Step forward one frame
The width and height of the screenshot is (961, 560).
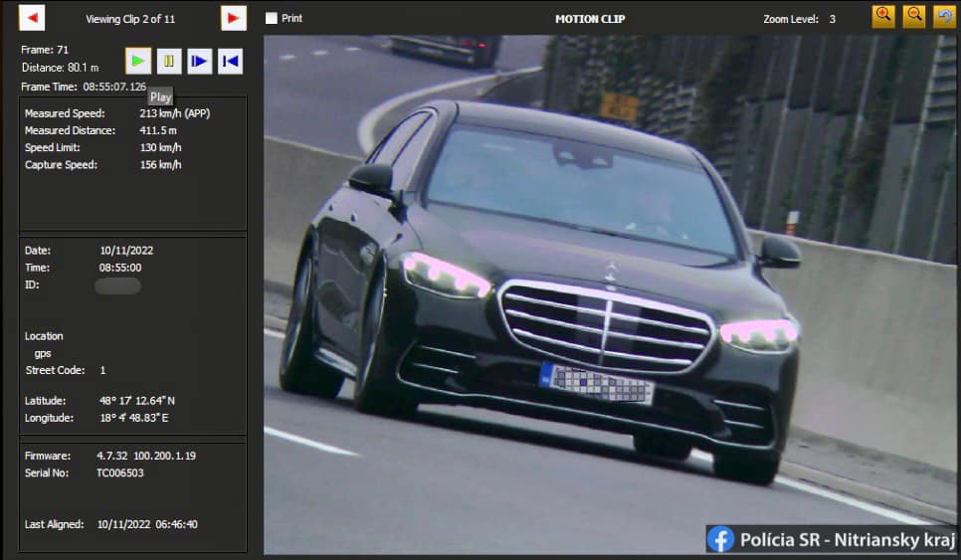pyautogui.click(x=199, y=62)
